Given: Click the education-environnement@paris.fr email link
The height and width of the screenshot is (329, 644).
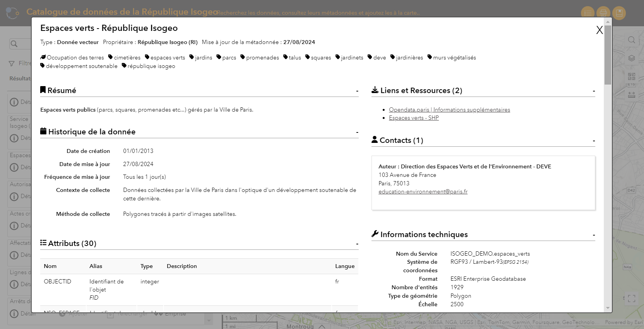Looking at the screenshot, I should [x=423, y=192].
